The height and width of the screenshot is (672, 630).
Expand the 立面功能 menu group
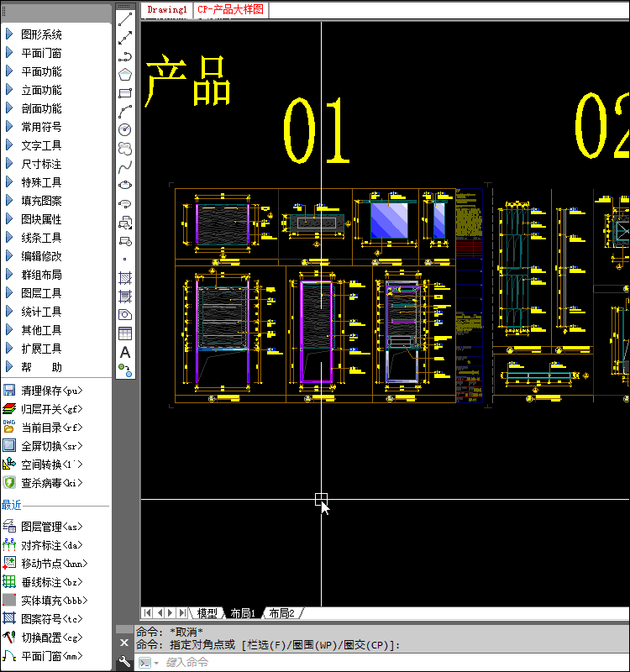coord(34,90)
